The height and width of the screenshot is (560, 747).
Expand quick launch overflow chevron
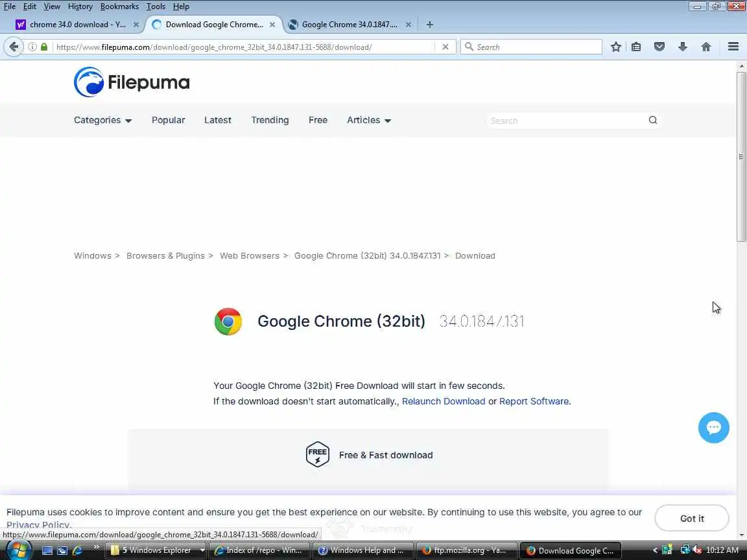point(96,546)
